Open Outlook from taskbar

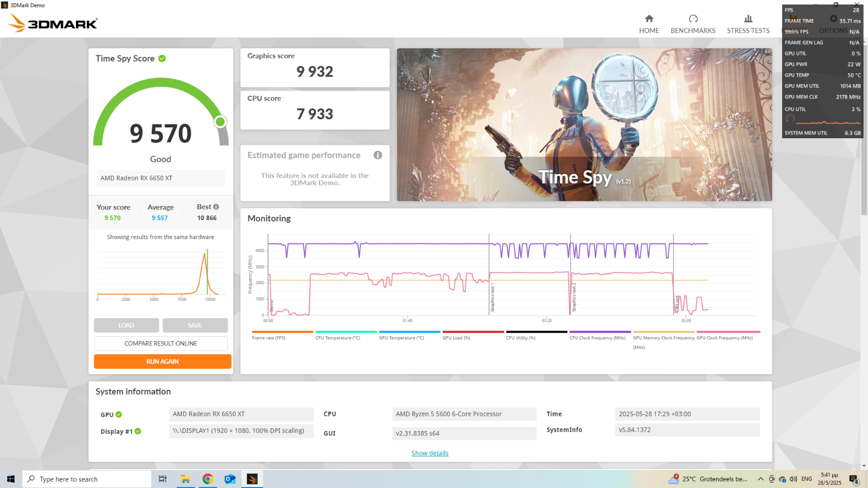(x=230, y=479)
